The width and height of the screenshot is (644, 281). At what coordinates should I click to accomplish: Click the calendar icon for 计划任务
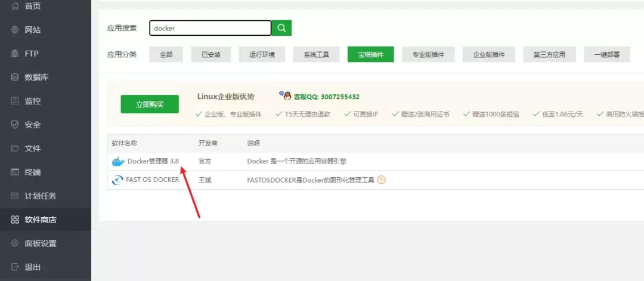click(15, 196)
